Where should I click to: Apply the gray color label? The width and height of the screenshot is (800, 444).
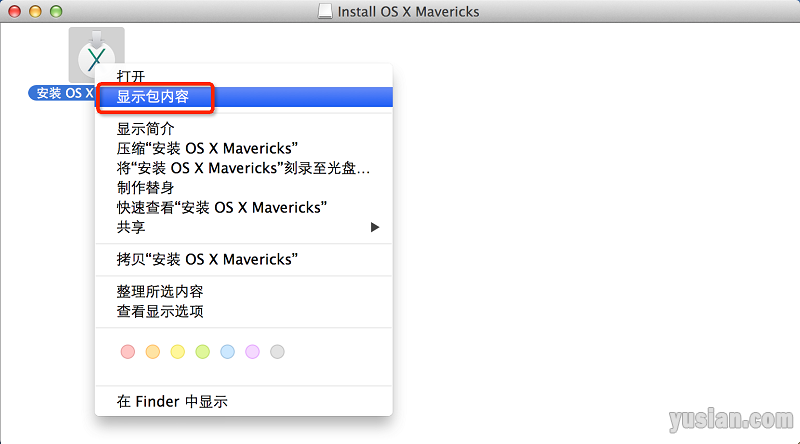[x=277, y=352]
